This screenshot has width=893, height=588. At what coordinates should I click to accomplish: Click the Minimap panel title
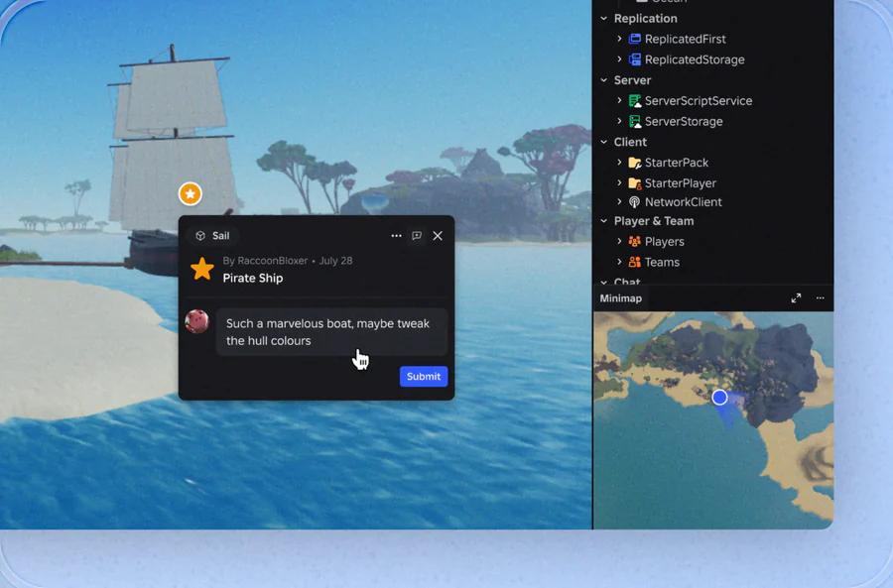point(621,298)
